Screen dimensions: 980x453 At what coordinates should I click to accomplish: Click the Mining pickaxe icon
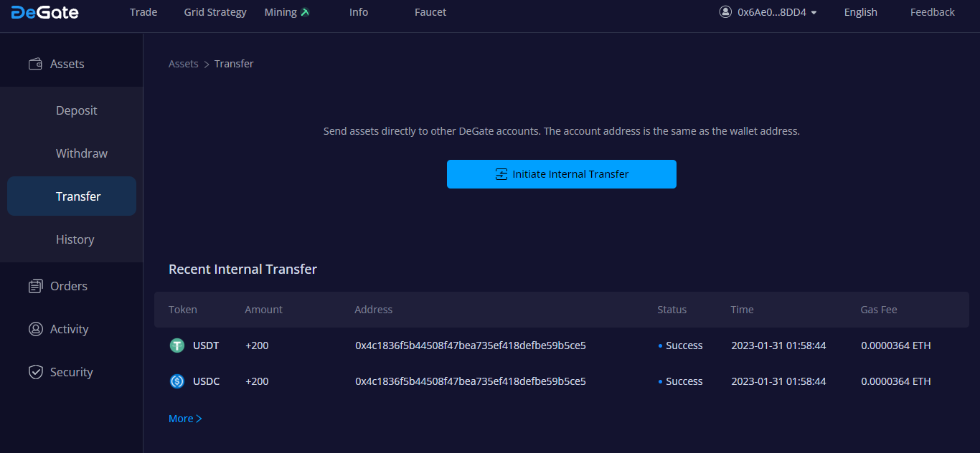pyautogui.click(x=305, y=12)
